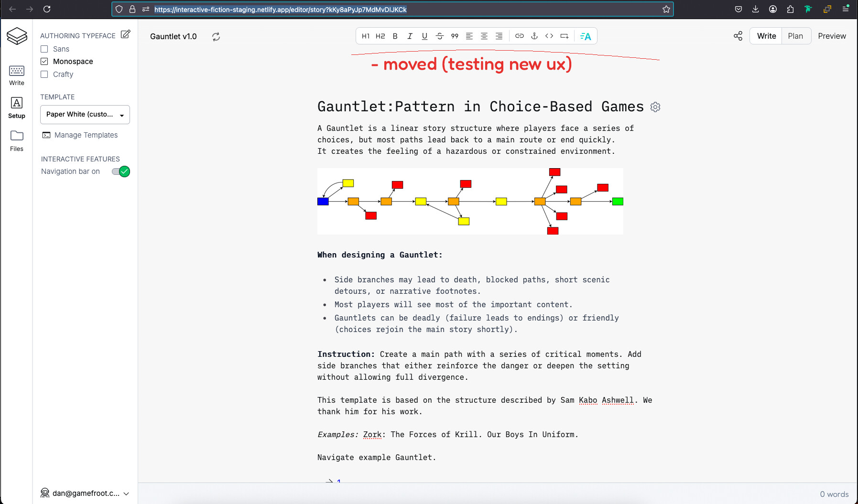Reload the browser page

click(x=47, y=9)
